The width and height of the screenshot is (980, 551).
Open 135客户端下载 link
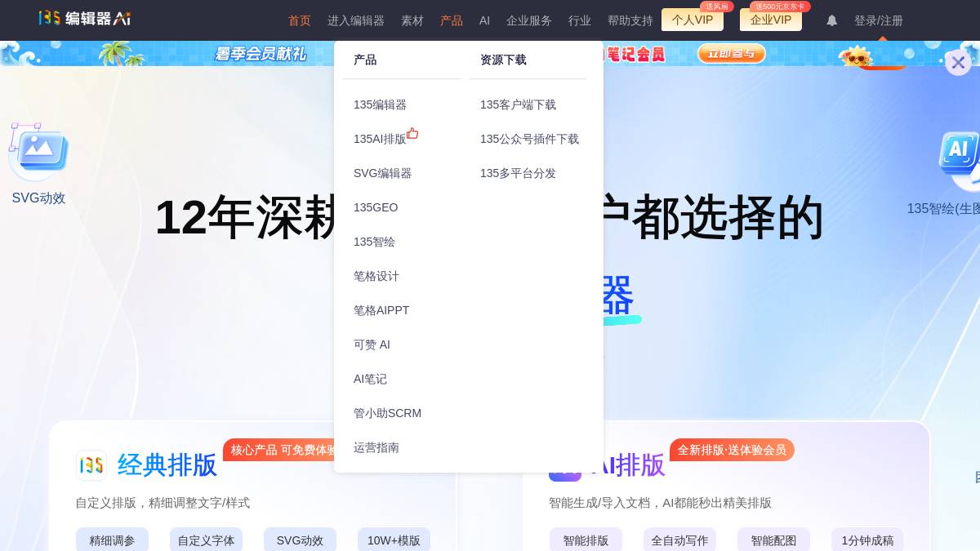click(x=518, y=104)
